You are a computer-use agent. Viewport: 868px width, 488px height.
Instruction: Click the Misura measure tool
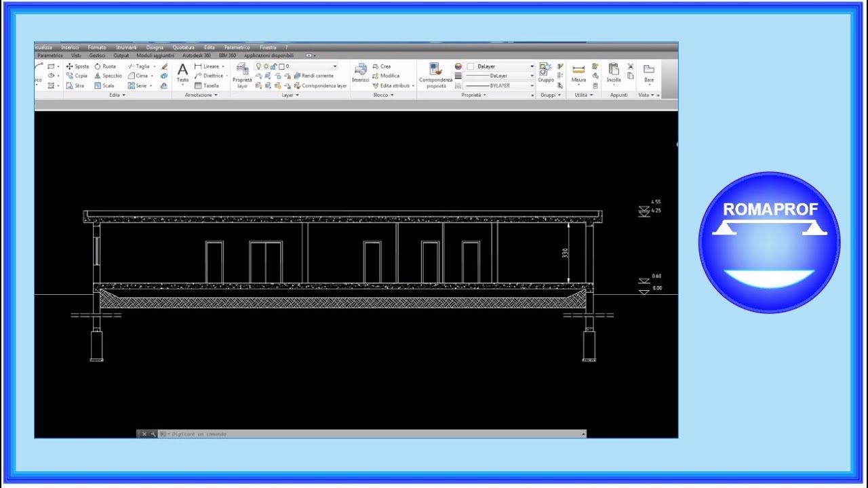578,73
